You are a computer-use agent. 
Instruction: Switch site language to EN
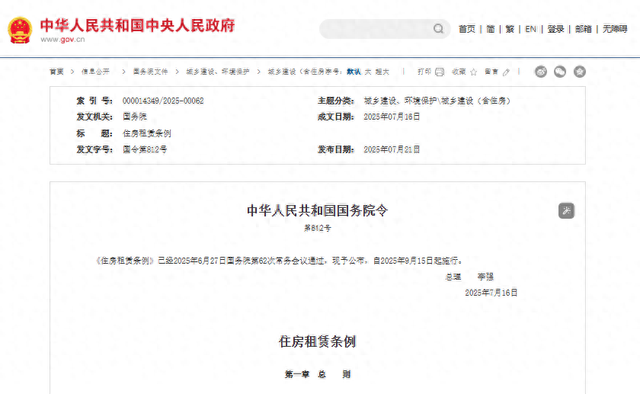(x=530, y=29)
